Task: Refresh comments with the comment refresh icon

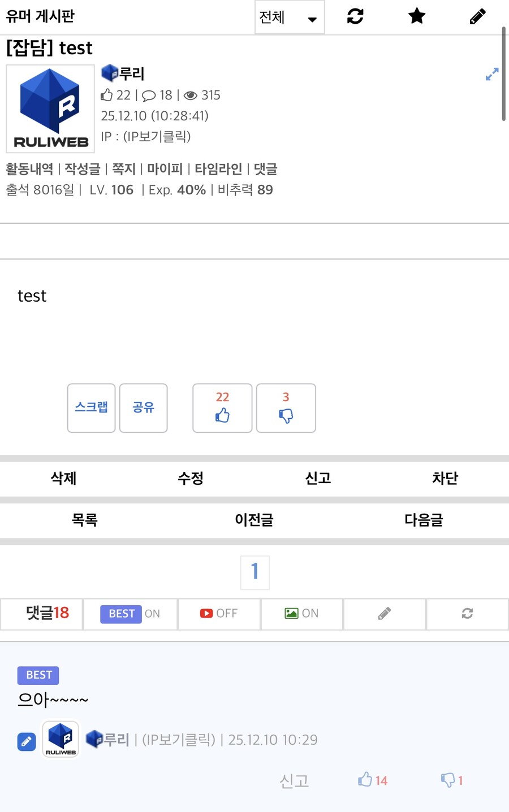Action: (x=467, y=614)
